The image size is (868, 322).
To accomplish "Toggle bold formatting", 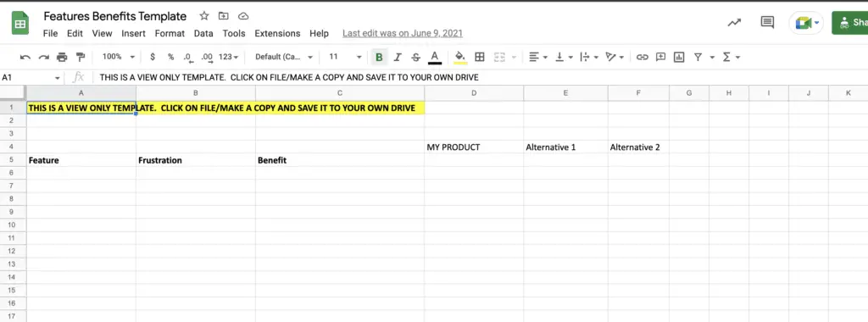I will point(379,57).
